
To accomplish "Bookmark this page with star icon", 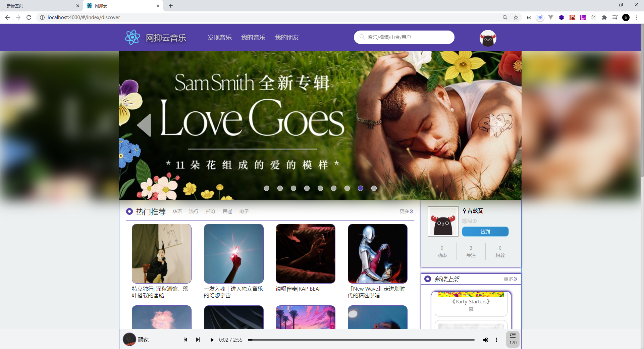I will pyautogui.click(x=516, y=17).
